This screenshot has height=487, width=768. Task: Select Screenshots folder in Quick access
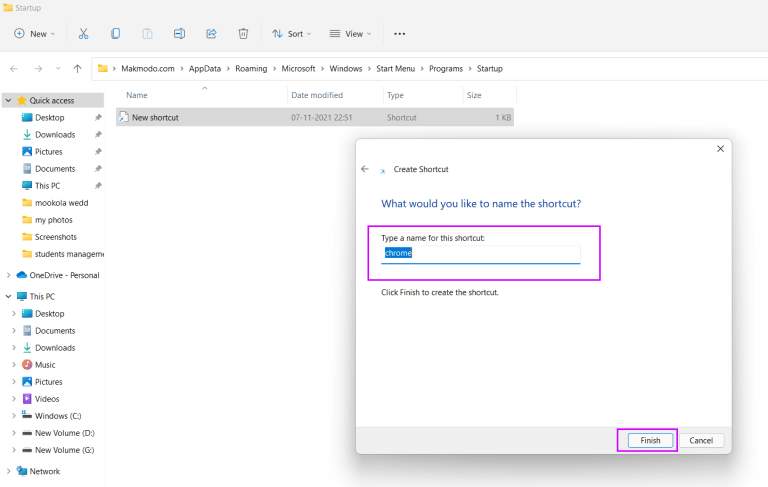click(55, 237)
